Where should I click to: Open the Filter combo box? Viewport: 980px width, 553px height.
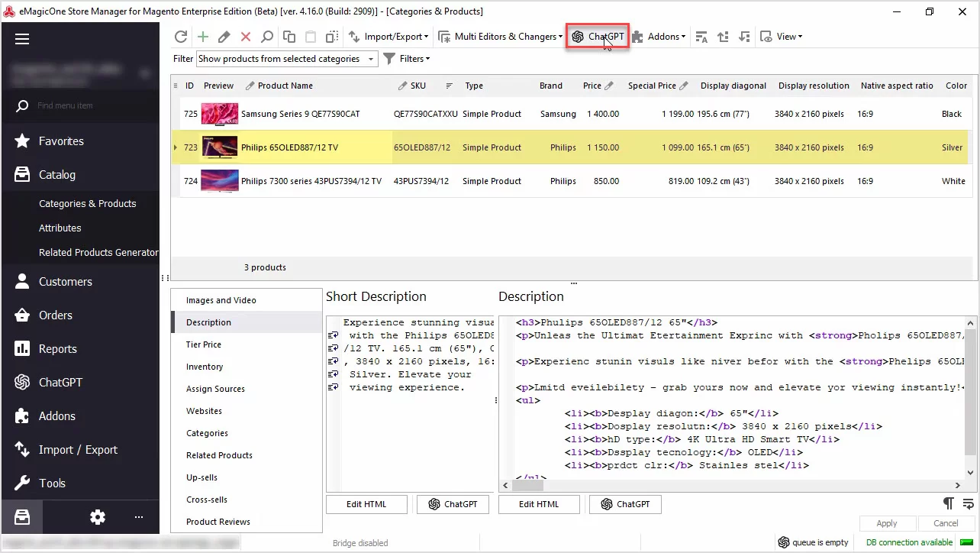click(x=287, y=59)
